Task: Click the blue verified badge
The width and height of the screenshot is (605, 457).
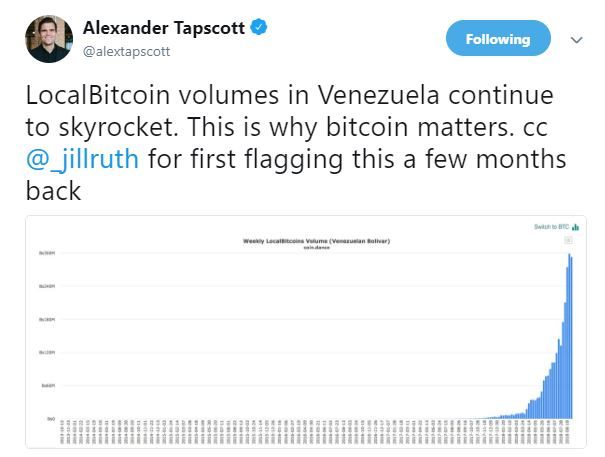Action: click(258, 27)
